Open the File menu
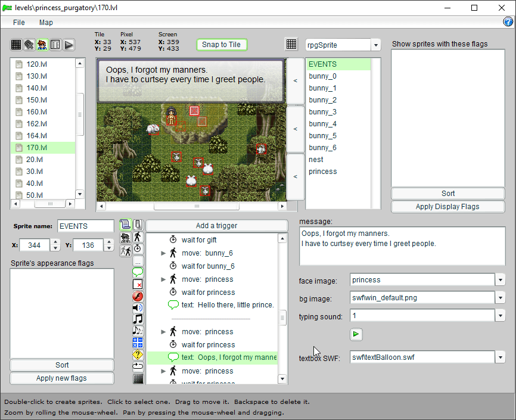The image size is (516, 420). coord(19,22)
